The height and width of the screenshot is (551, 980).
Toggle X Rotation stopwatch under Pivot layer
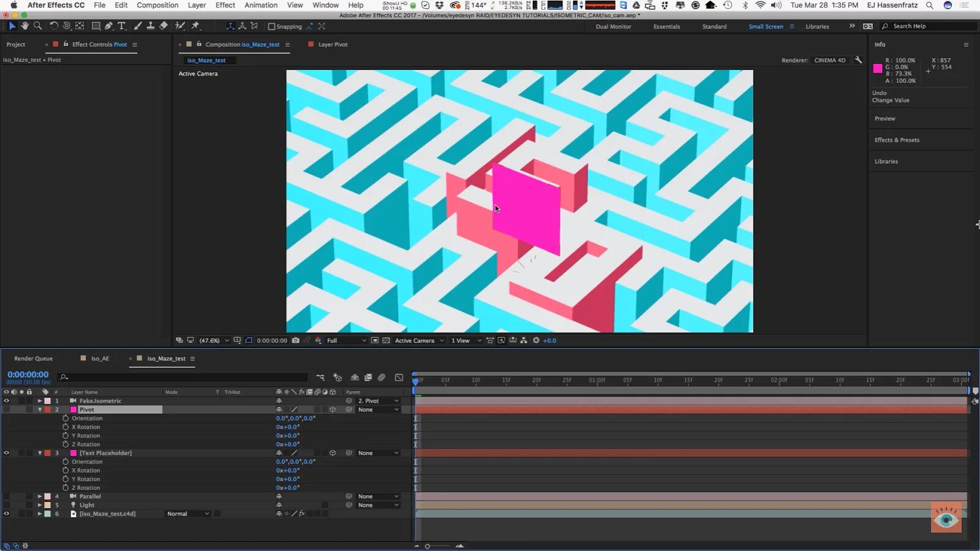66,427
